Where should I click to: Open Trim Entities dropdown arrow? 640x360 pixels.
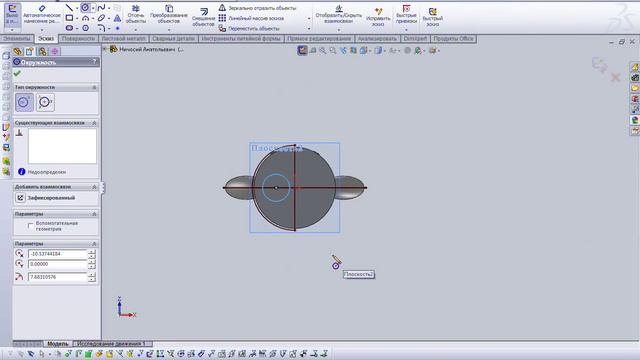tap(136, 30)
